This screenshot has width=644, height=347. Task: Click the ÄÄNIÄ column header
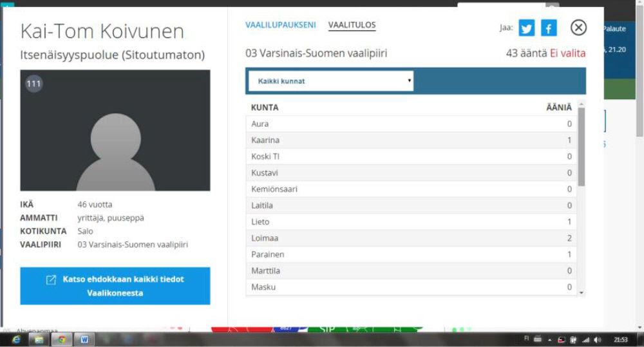558,108
